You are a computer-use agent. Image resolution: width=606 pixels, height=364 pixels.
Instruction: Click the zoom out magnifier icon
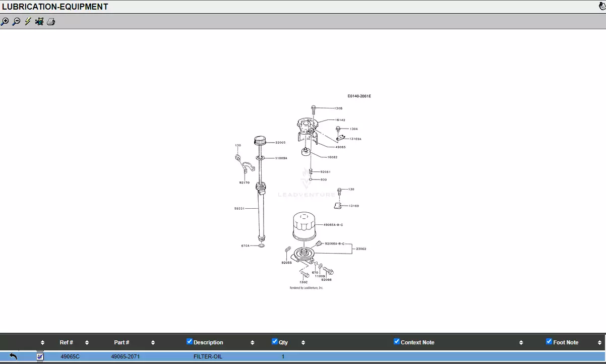[x=17, y=22]
